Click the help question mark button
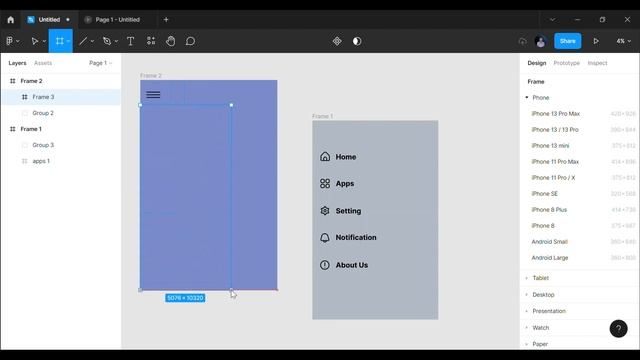Viewport: 640px width, 360px height. pyautogui.click(x=618, y=329)
